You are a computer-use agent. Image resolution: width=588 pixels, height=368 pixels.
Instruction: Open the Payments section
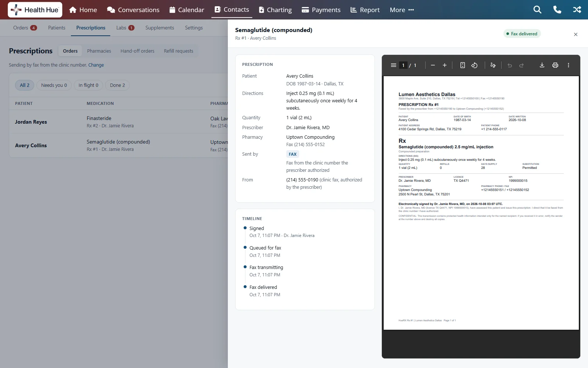[x=321, y=10]
